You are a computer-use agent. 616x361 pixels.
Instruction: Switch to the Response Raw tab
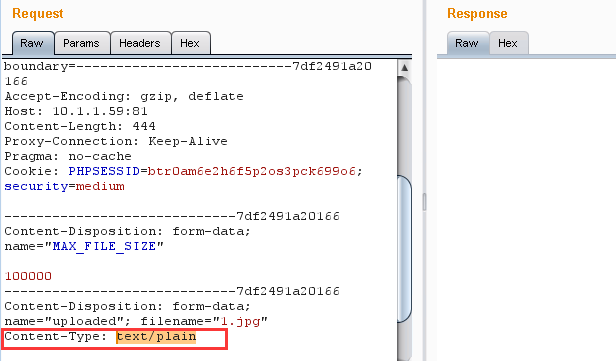click(467, 43)
